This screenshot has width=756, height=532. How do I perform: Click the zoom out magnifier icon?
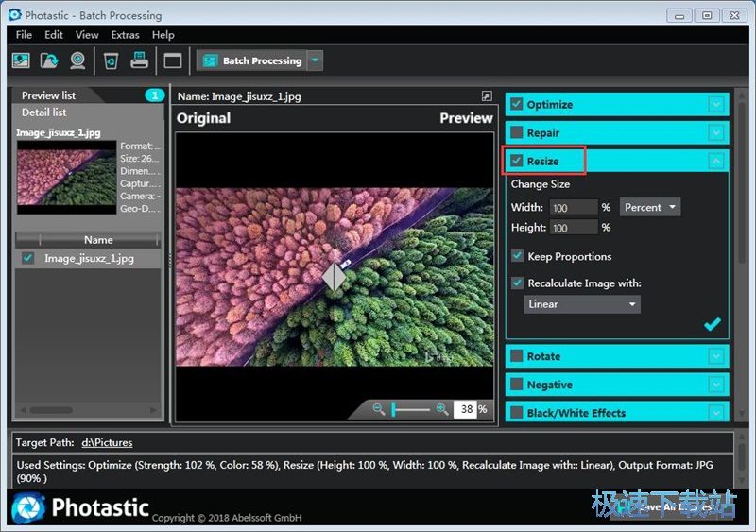click(379, 409)
